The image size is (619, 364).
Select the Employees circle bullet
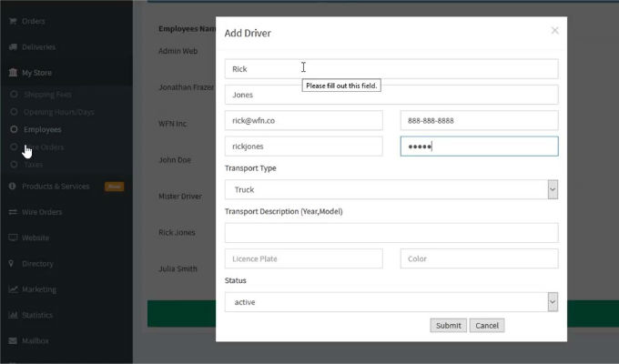pos(14,129)
